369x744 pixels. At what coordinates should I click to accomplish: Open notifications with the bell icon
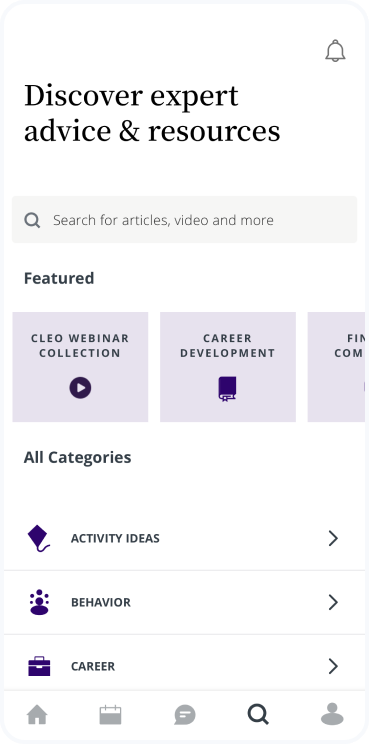pos(335,50)
